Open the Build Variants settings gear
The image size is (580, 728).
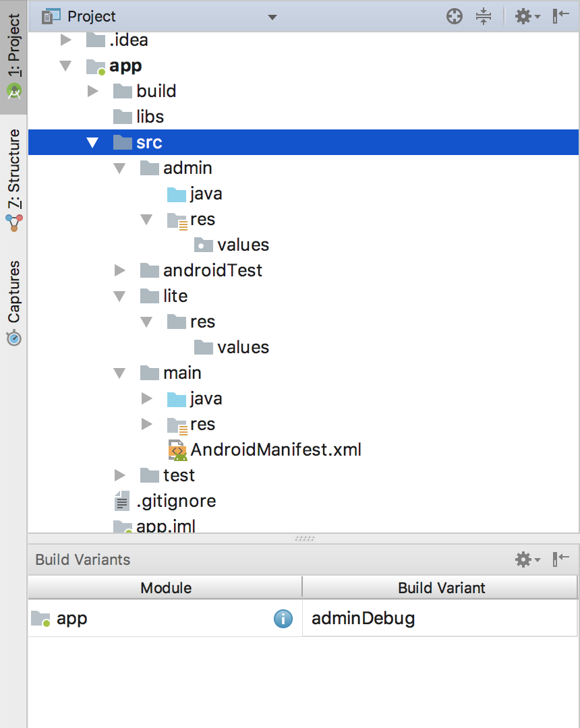coord(527,559)
